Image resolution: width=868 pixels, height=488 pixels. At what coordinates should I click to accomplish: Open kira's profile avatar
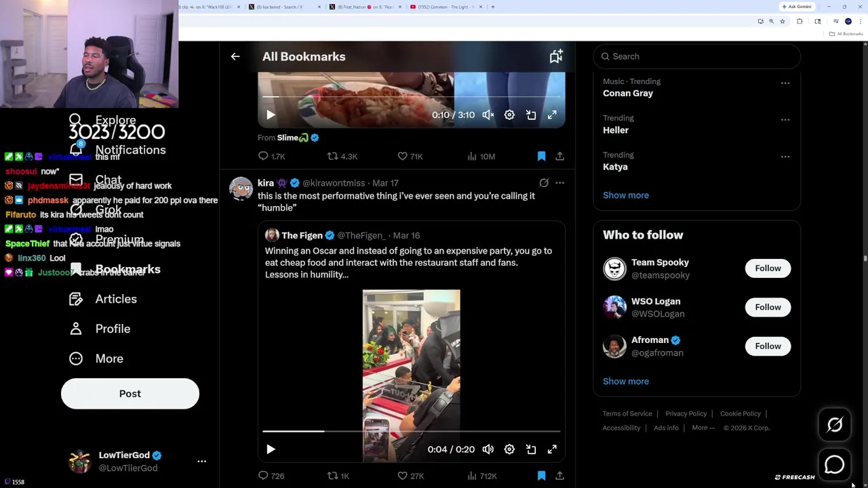pyautogui.click(x=241, y=188)
